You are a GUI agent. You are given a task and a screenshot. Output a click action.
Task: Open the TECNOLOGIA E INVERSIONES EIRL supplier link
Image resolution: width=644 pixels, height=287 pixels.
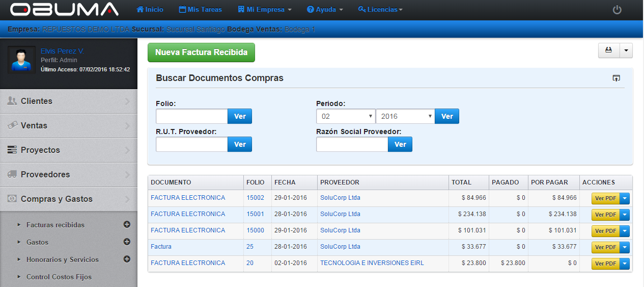point(372,263)
